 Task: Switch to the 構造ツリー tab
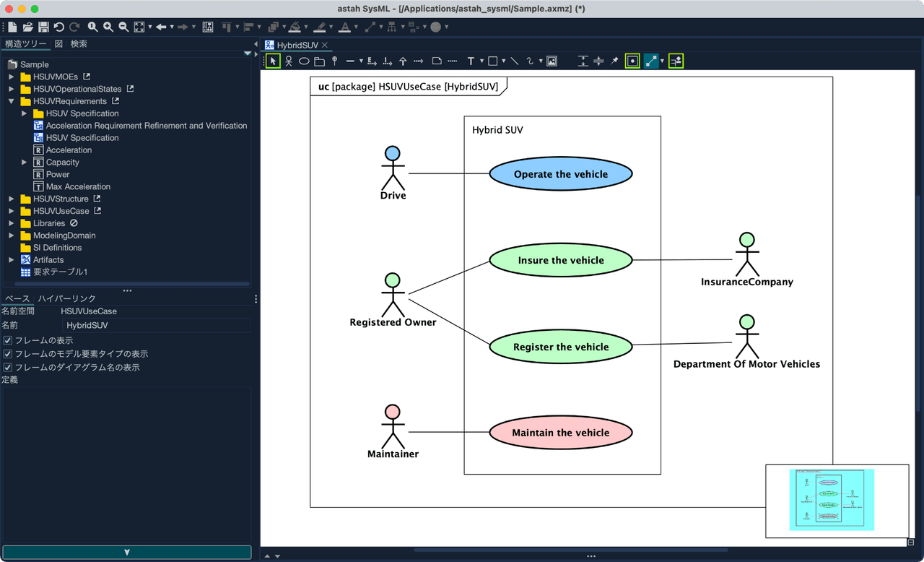(25, 44)
